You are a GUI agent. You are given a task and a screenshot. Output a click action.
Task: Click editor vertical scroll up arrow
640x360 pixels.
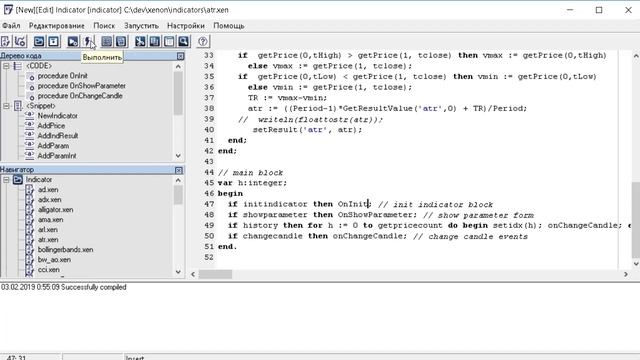coord(636,56)
